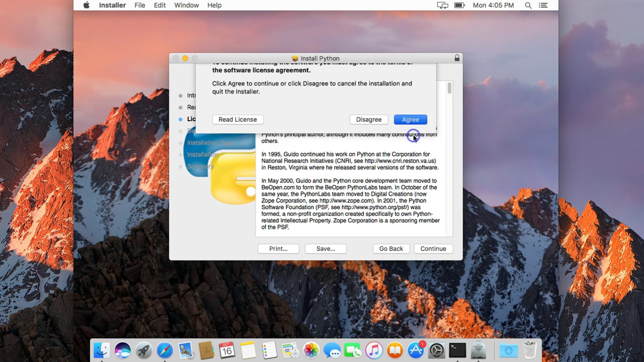Viewport: 644px width, 362px height.
Task: Launch iTunes from the Dock
Action: (x=374, y=350)
